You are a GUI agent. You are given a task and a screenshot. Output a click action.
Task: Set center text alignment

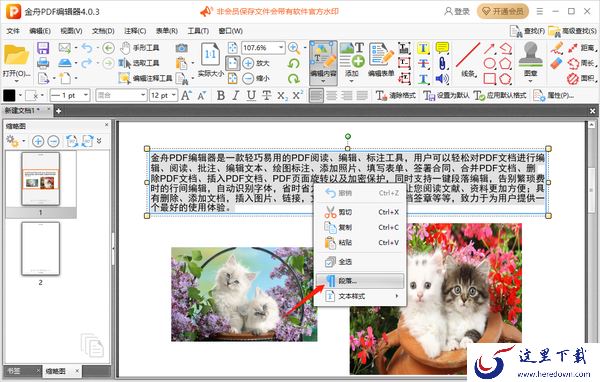[332, 95]
